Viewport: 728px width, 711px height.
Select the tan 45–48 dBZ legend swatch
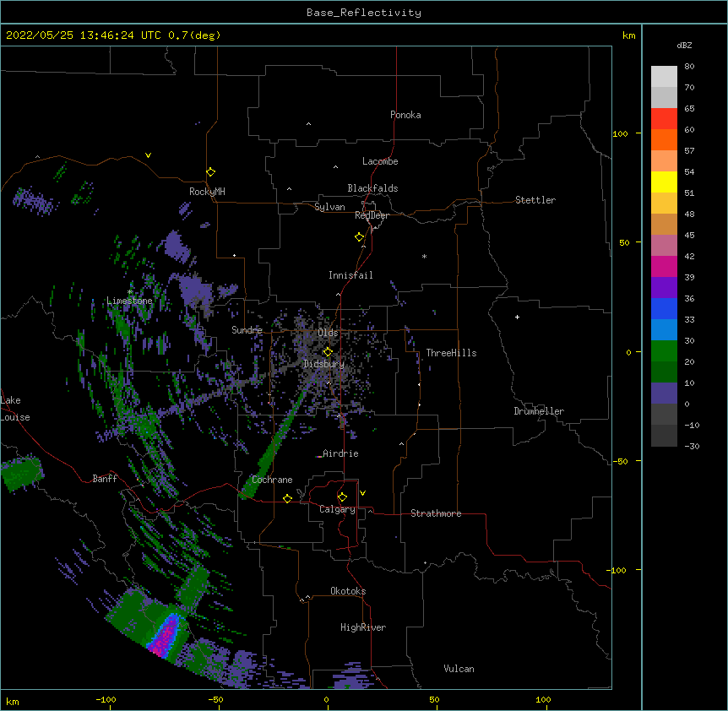[664, 224]
